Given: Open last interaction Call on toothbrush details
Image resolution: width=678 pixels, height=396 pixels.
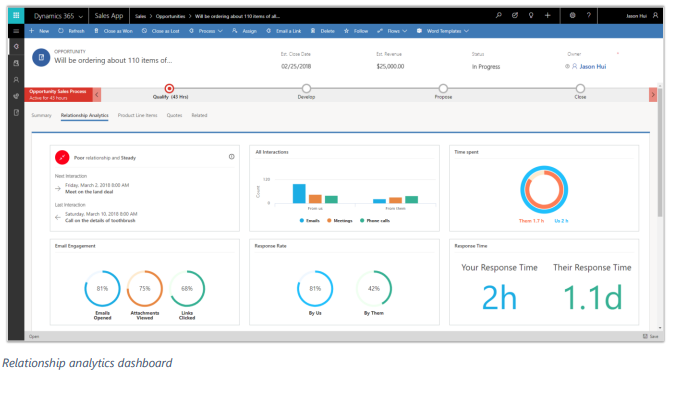Looking at the screenshot, I should pyautogui.click(x=100, y=220).
